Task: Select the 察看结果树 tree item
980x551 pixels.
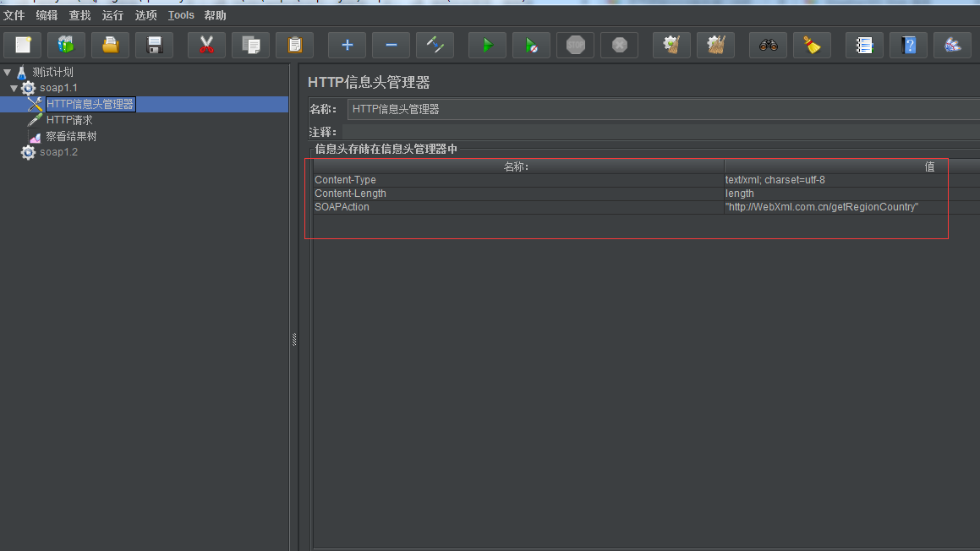Action: 71,136
